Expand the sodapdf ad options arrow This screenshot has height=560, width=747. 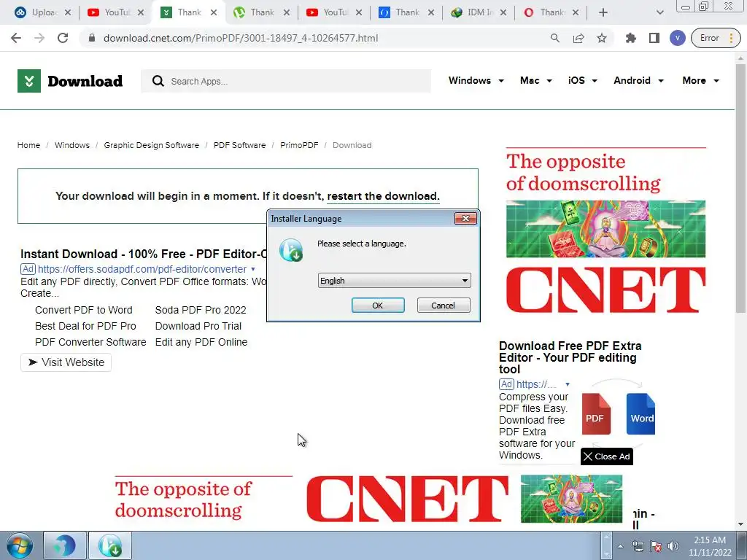[253, 269]
